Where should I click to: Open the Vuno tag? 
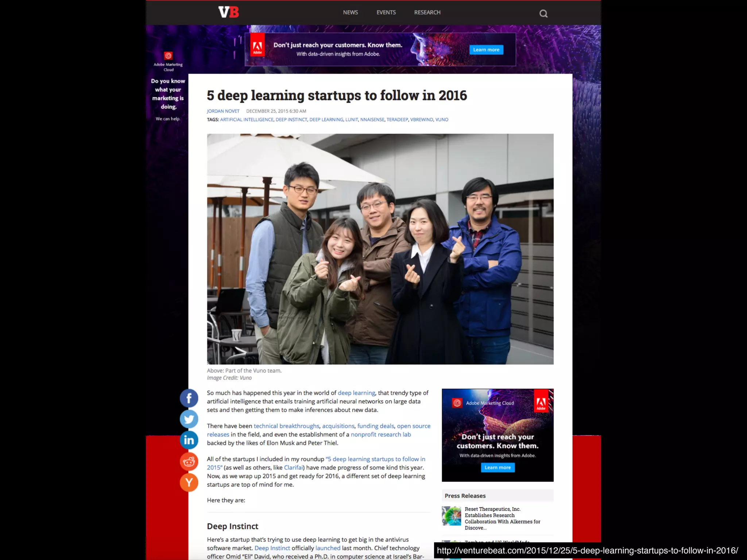click(x=442, y=120)
